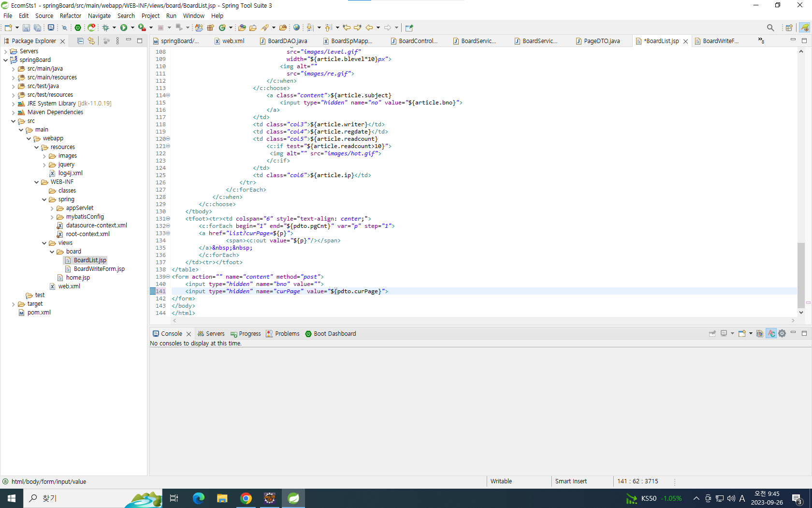Screen dimensions: 812x508
Task: Toggle the highlighted ANSI console (Ac) button
Action: [771, 333]
